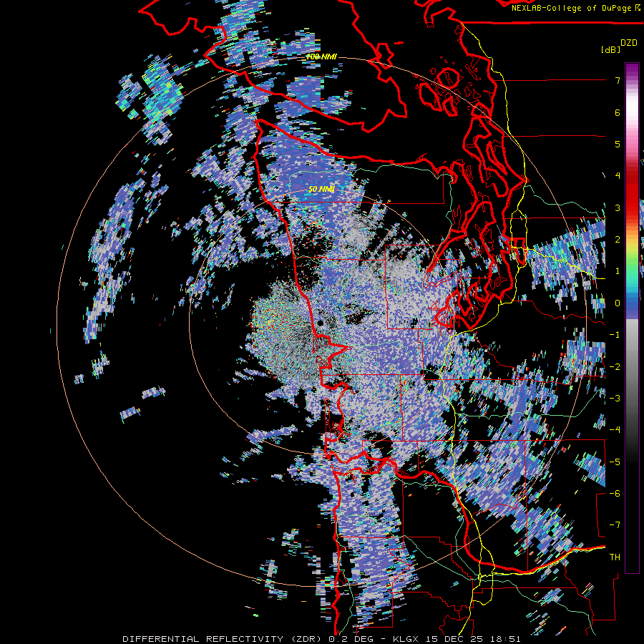644x644 pixels.
Task: Click the [dB] unit label
Action: [x=610, y=49]
